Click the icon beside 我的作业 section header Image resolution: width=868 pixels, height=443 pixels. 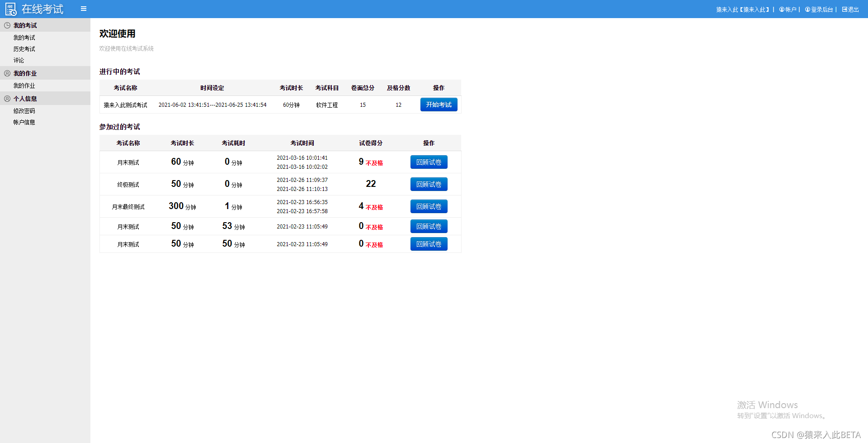point(7,73)
